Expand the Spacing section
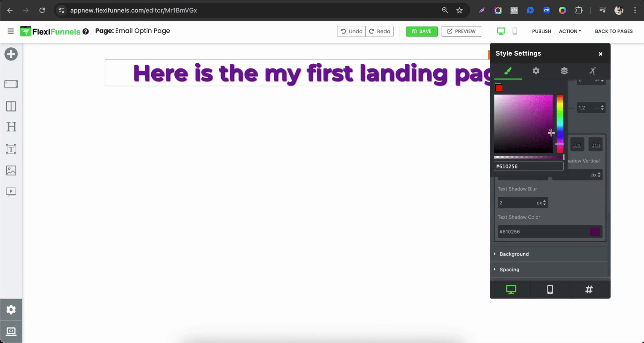This screenshot has height=343, width=644. pos(509,269)
